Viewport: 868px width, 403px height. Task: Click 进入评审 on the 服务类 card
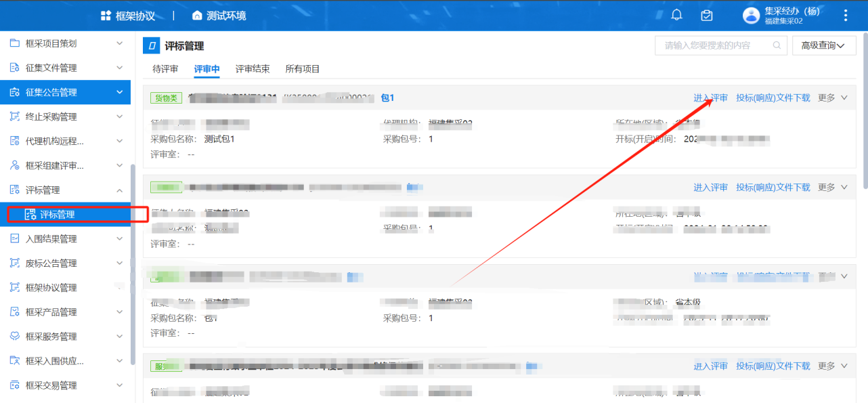(711, 366)
